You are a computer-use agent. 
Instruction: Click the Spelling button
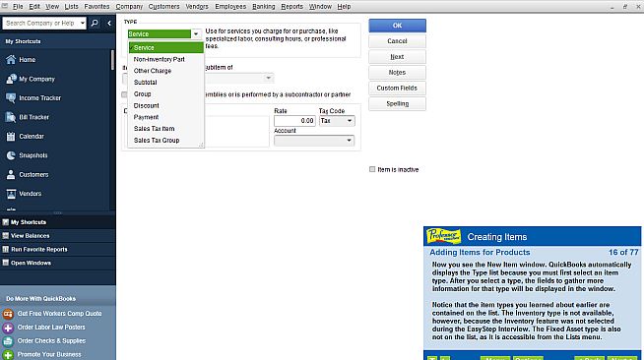tap(397, 103)
